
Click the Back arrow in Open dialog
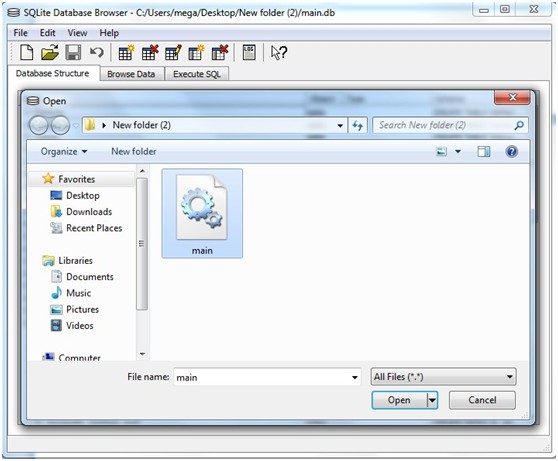click(x=38, y=125)
